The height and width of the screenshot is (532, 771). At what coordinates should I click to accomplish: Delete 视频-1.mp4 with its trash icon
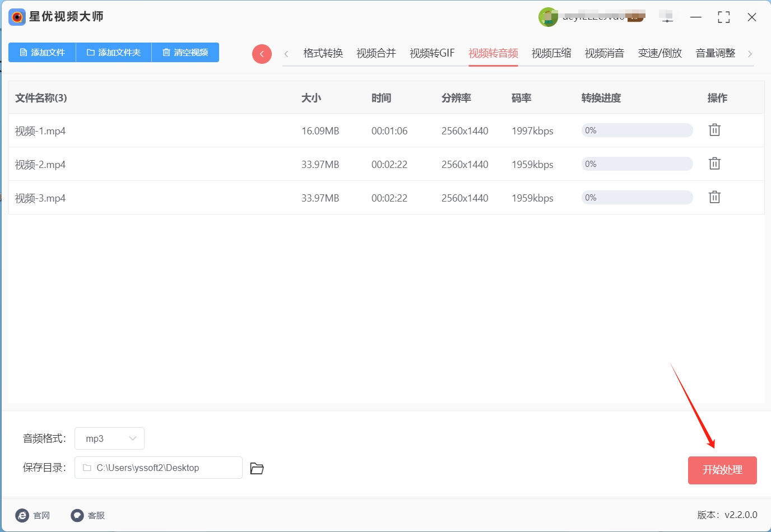tap(714, 130)
